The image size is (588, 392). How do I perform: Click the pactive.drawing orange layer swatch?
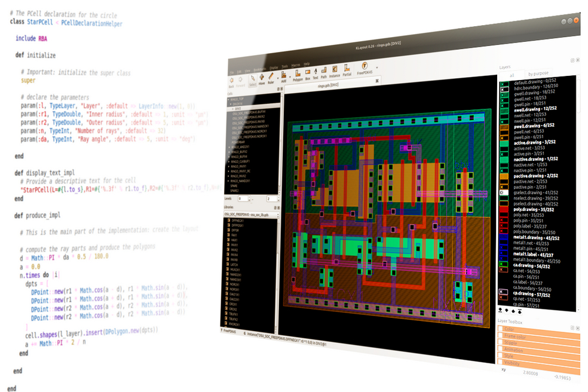pos(504,176)
